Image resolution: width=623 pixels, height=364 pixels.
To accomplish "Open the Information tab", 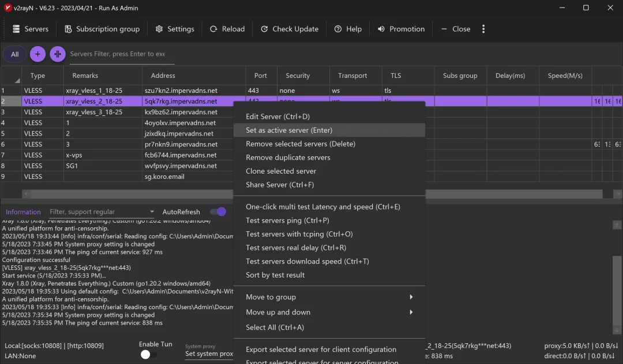I will pos(23,212).
